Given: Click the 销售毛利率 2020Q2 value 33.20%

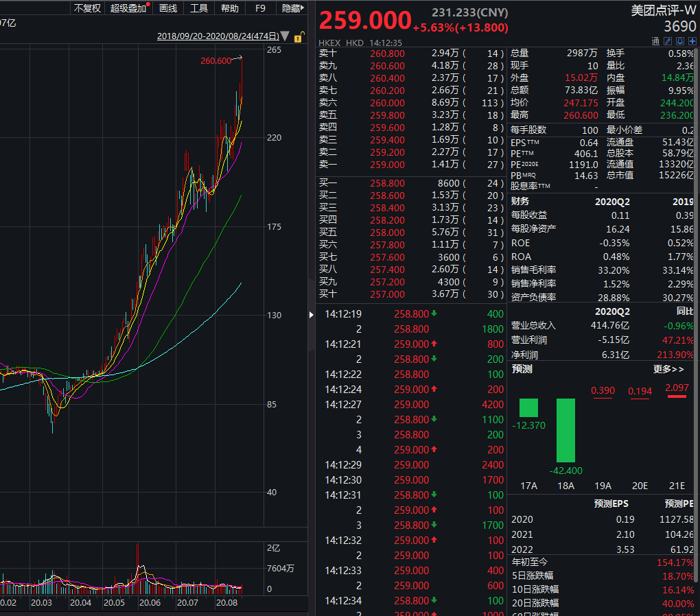Looking at the screenshot, I should tap(614, 270).
